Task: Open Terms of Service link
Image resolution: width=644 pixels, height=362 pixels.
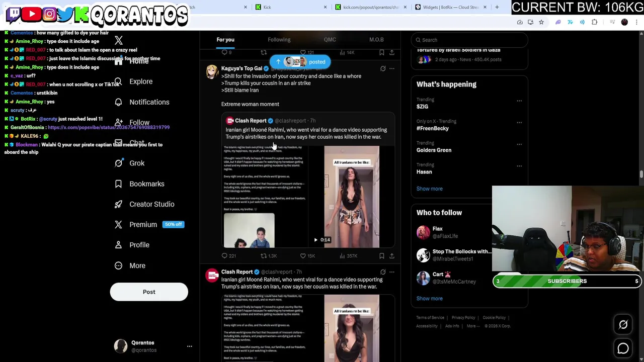Action: pyautogui.click(x=430, y=318)
